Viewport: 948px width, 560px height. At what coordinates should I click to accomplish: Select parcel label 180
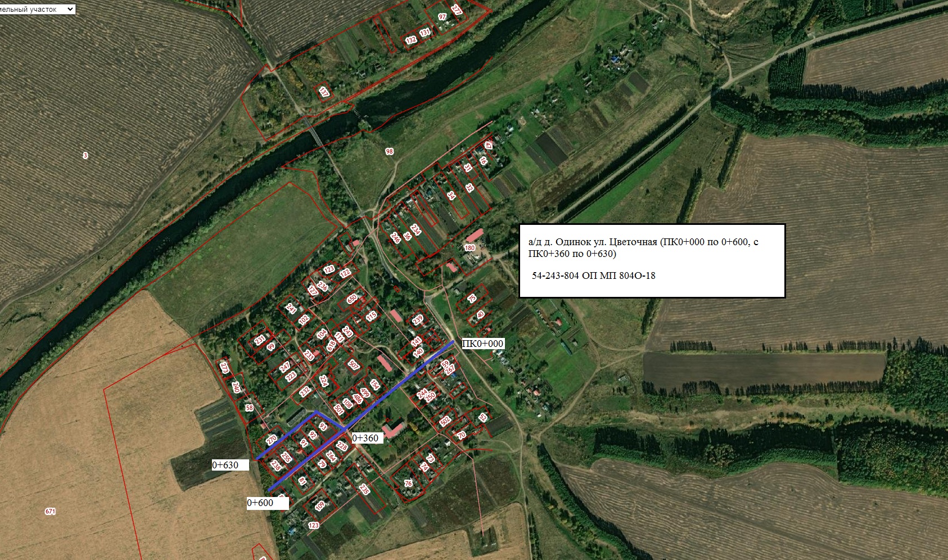pyautogui.click(x=470, y=248)
